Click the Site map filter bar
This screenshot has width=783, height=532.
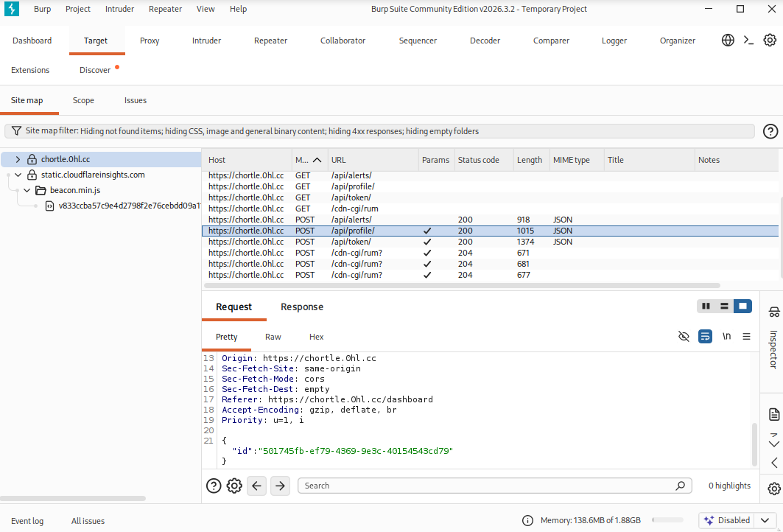pos(379,131)
